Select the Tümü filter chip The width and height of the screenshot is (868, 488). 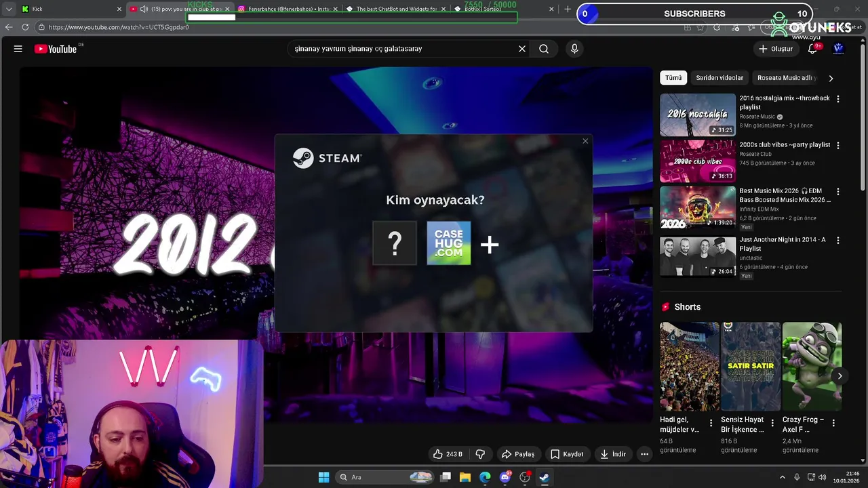coord(673,78)
